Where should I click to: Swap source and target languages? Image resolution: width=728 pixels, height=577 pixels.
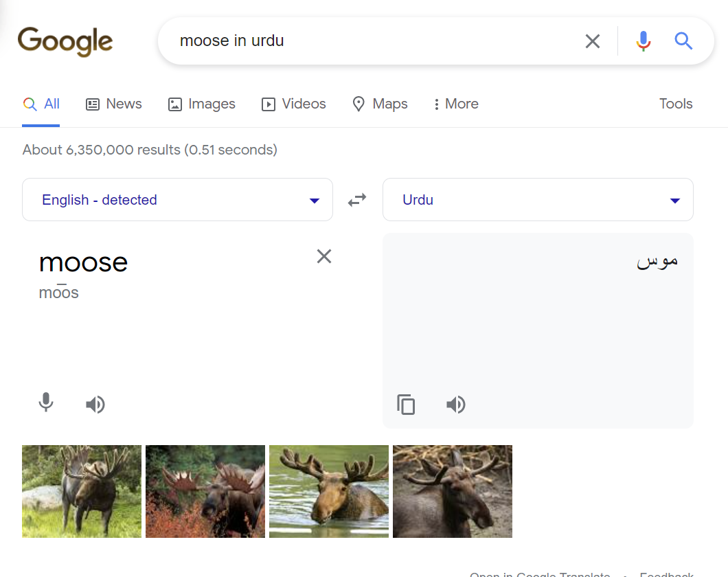click(x=357, y=200)
